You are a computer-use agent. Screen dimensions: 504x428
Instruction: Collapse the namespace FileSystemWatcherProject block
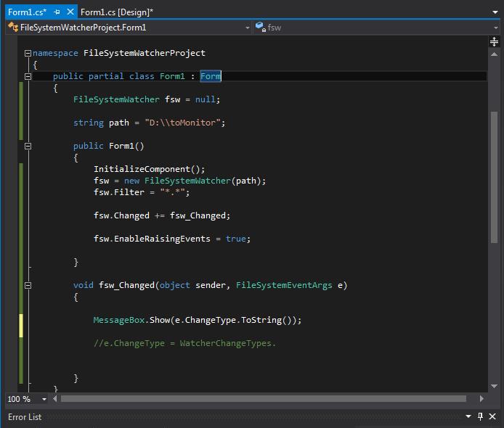28,53
